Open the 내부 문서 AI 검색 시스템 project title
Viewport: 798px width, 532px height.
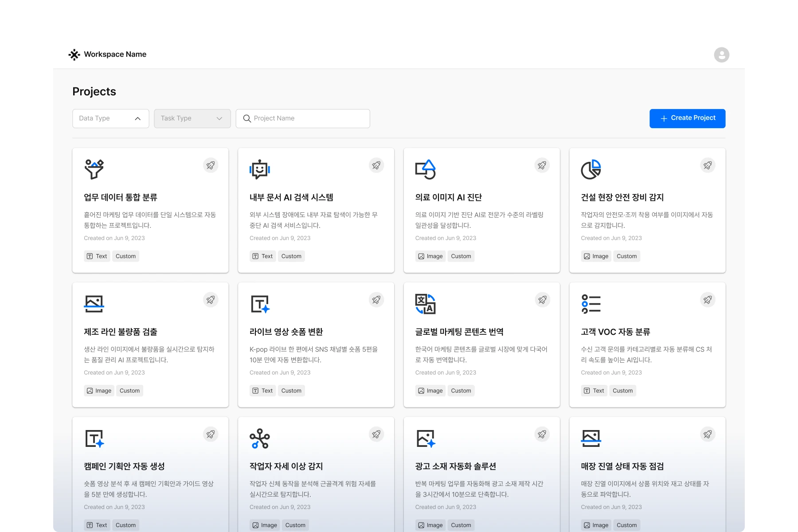point(291,197)
